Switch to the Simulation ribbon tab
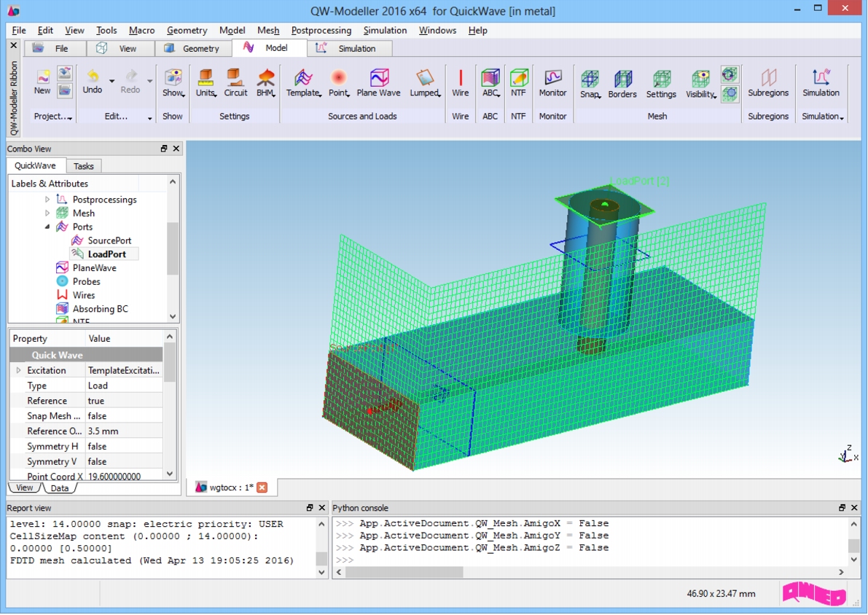Image resolution: width=868 pixels, height=615 pixels. pyautogui.click(x=349, y=49)
